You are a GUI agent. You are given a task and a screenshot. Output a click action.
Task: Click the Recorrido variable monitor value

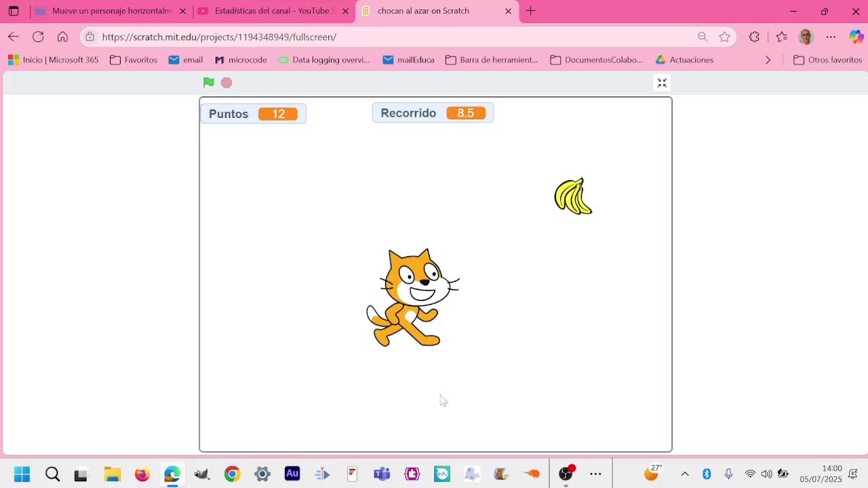[x=466, y=113]
